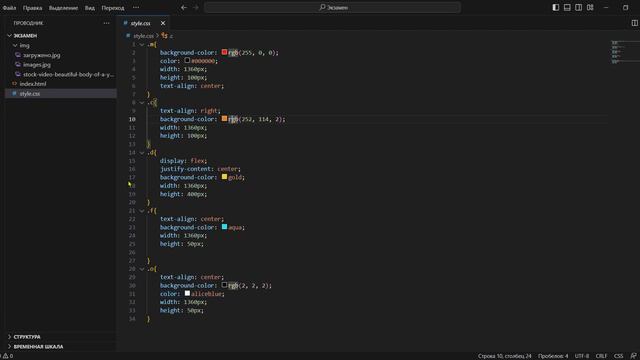Click Пробелов: 4 indentation setting
The height and width of the screenshot is (360, 640).
click(x=553, y=356)
